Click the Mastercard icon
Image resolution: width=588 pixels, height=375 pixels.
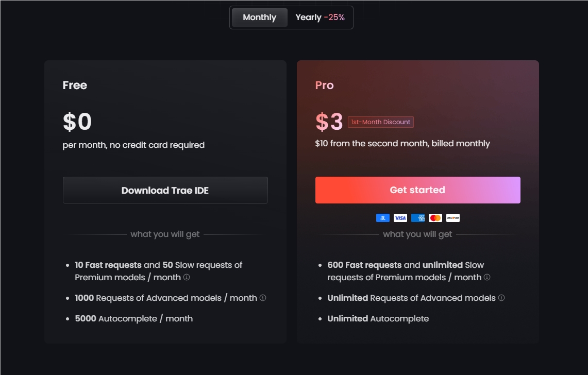435,218
